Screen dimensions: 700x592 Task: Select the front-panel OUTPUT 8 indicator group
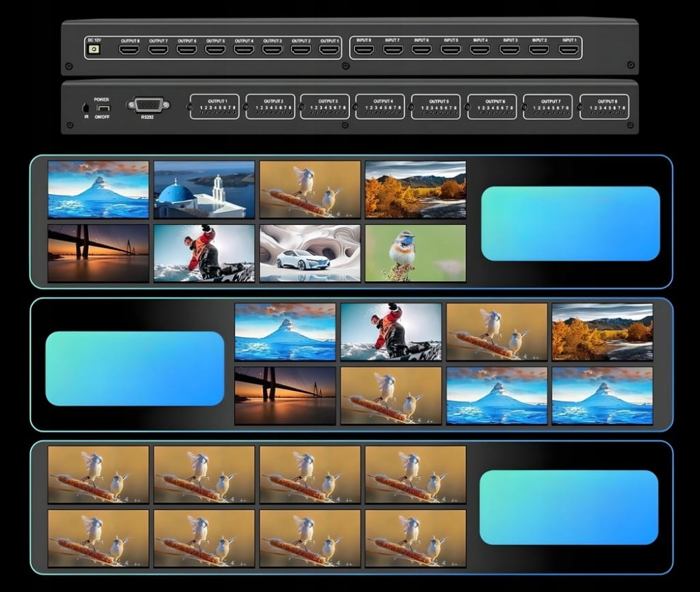pyautogui.click(x=603, y=106)
